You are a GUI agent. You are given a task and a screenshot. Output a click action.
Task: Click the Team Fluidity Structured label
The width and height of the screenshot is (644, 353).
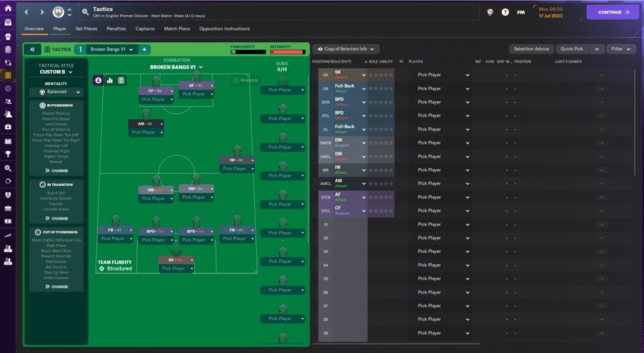(x=115, y=265)
